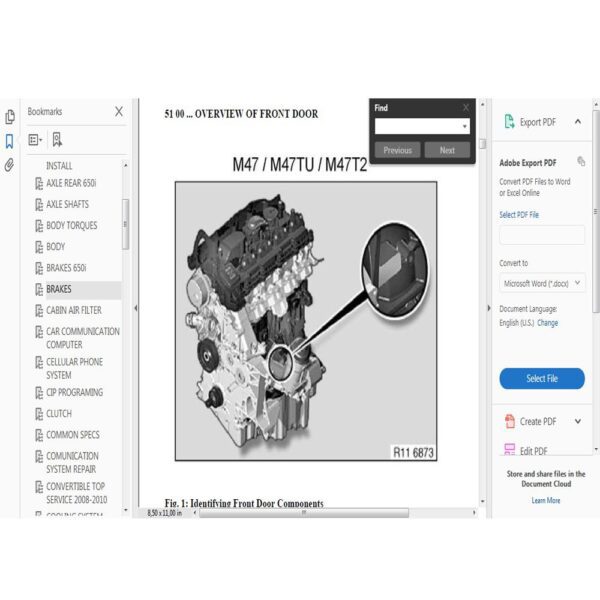Click the AXLE SHAFTS bookmark page icon
600x600 pixels.
39,205
